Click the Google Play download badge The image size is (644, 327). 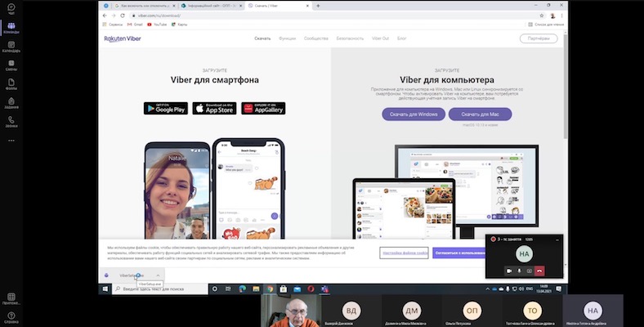166,109
